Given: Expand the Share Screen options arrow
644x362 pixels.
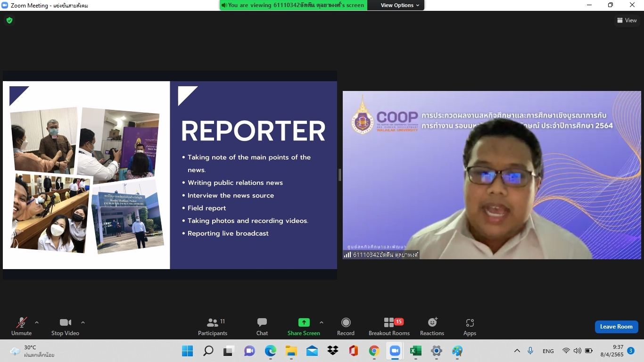Looking at the screenshot, I should [x=322, y=323].
